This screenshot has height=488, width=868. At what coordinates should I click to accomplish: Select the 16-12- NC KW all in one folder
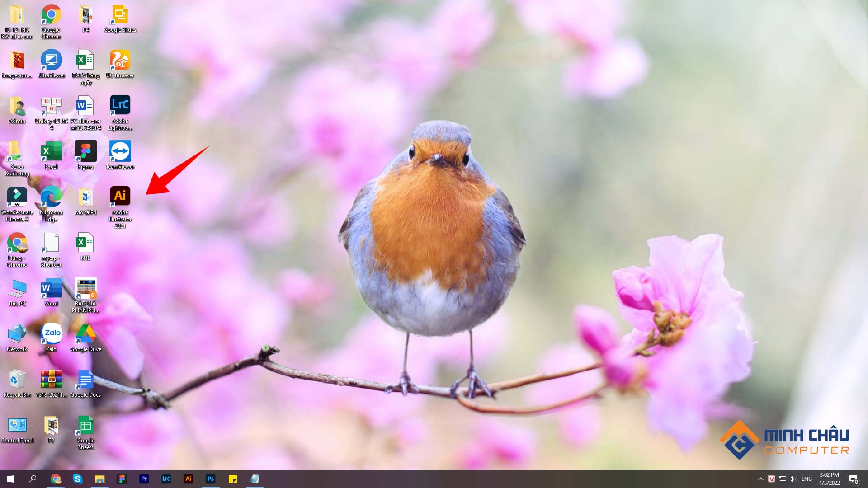pyautogui.click(x=17, y=22)
